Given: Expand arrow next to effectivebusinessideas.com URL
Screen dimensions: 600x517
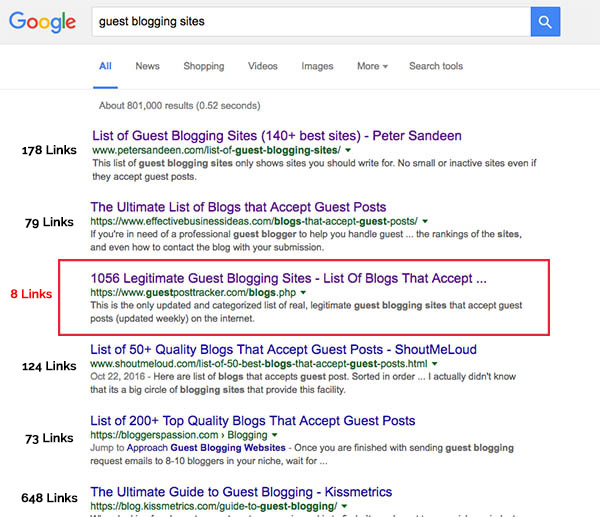Looking at the screenshot, I should click(425, 221).
